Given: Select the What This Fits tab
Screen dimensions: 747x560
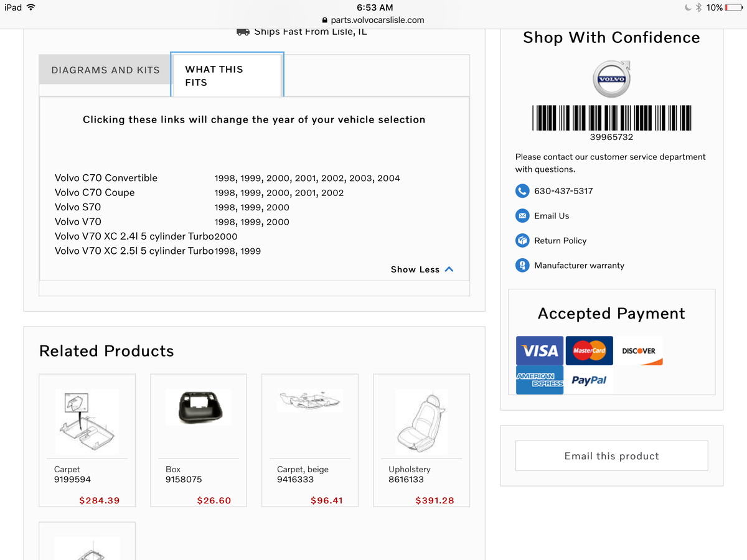Looking at the screenshot, I should point(227,75).
